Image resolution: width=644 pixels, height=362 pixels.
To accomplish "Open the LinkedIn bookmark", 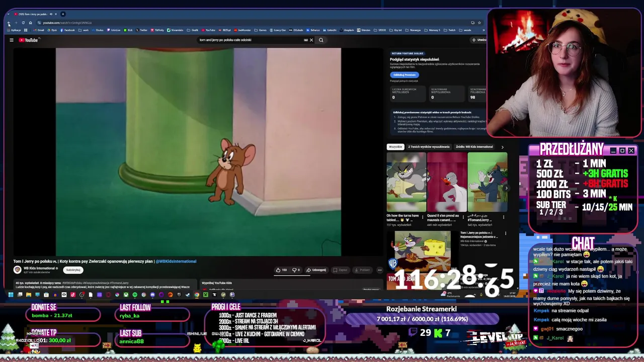I will coord(330,30).
